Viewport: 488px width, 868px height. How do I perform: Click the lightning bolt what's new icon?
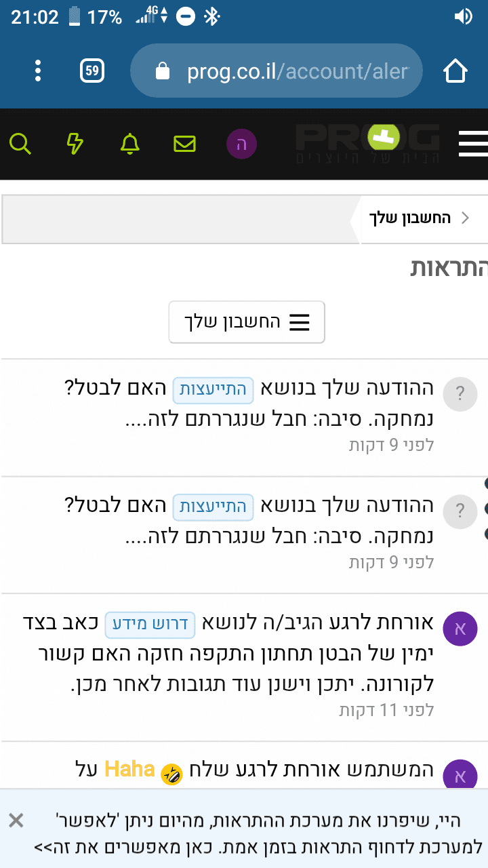tap(75, 143)
